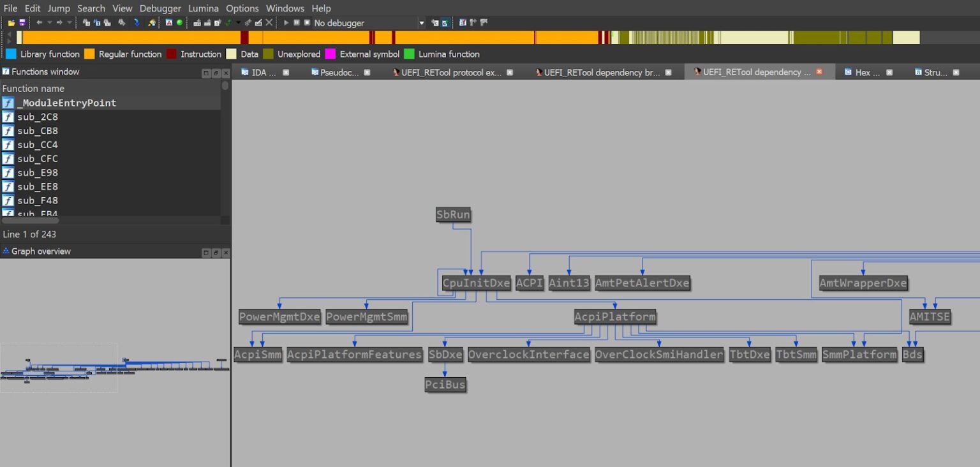Close the UEFI_RETool protocol explorer tab
Viewport: 980px width, 467px height.
click(x=510, y=73)
